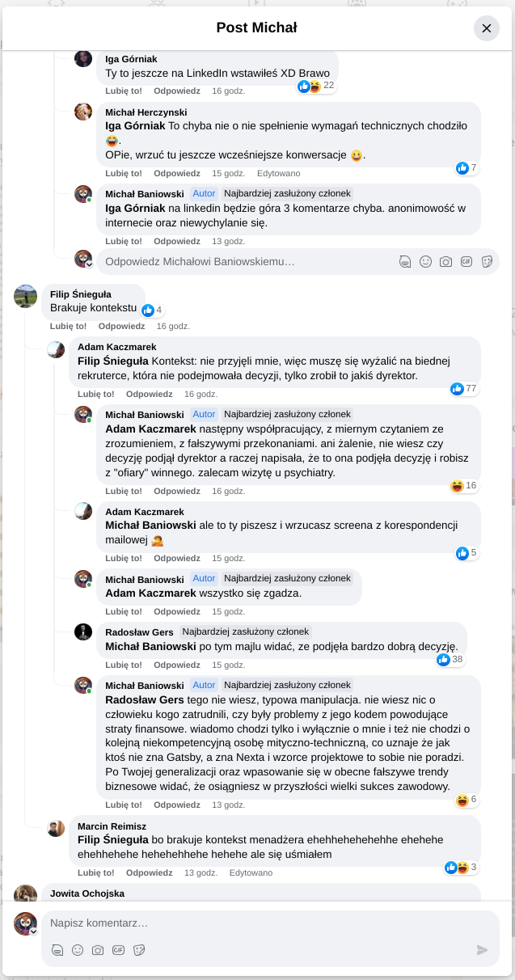Open profile switcher on reply box avatar
Viewport: 515px width, 980px height.
(90, 264)
